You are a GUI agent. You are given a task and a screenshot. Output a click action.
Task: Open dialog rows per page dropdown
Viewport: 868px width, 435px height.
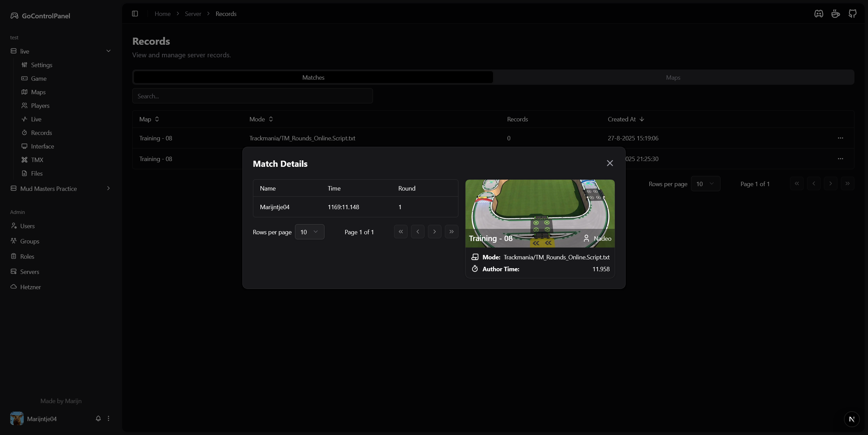[x=309, y=232]
